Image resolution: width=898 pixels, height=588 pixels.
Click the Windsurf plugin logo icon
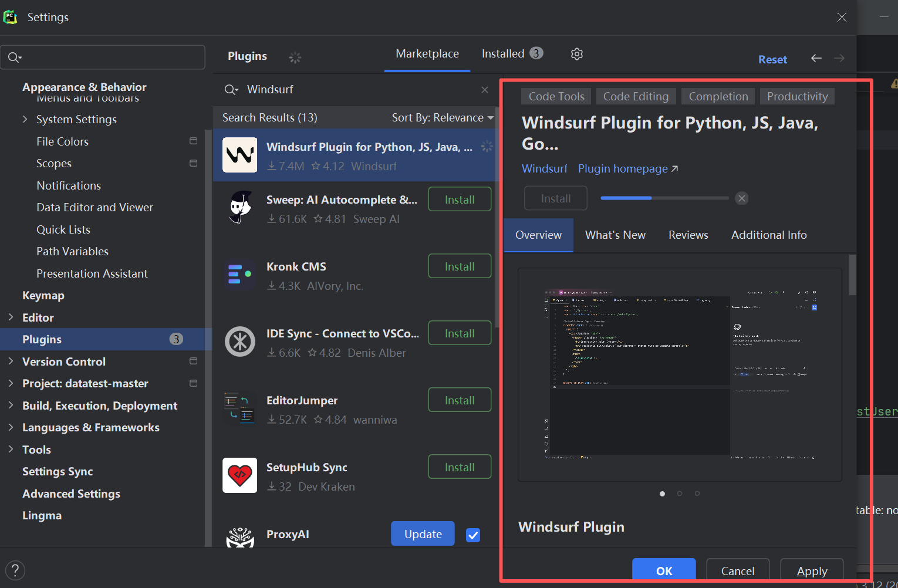tap(239, 155)
